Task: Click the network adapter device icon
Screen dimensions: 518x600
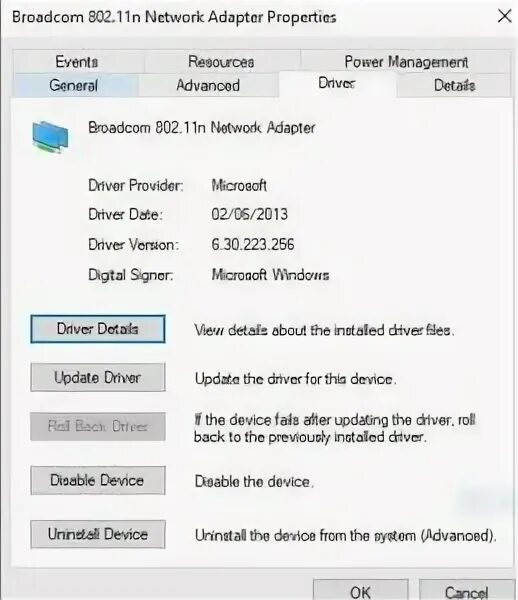Action: point(50,137)
